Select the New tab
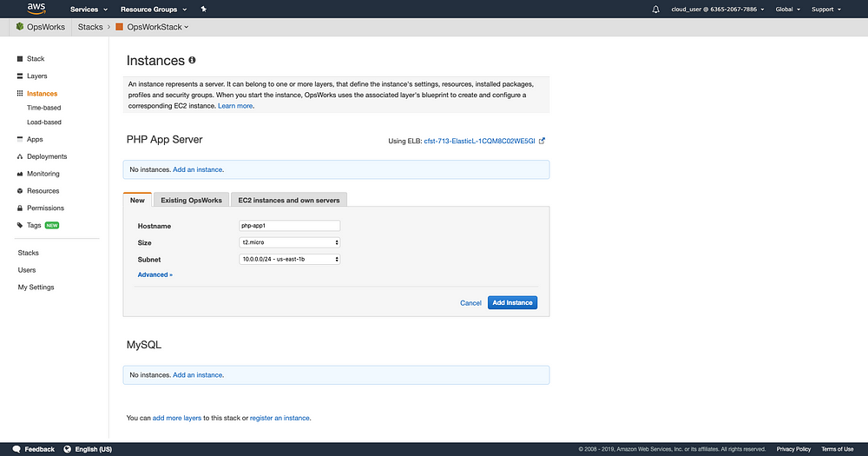The height and width of the screenshot is (456, 868). tap(137, 200)
